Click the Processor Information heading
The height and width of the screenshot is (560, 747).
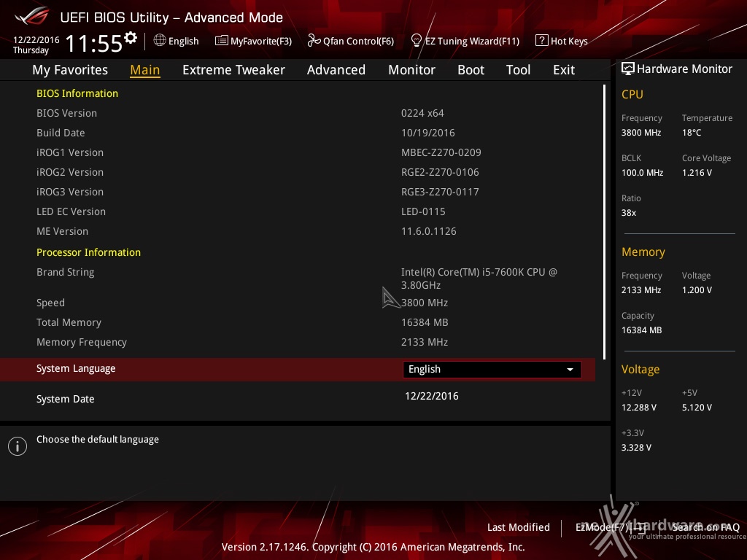point(88,252)
